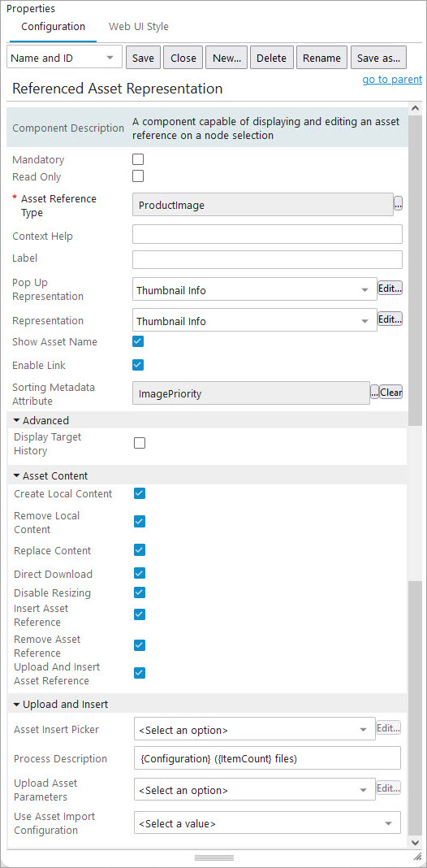Follow the go to parent link
The image size is (427, 868).
tap(392, 80)
